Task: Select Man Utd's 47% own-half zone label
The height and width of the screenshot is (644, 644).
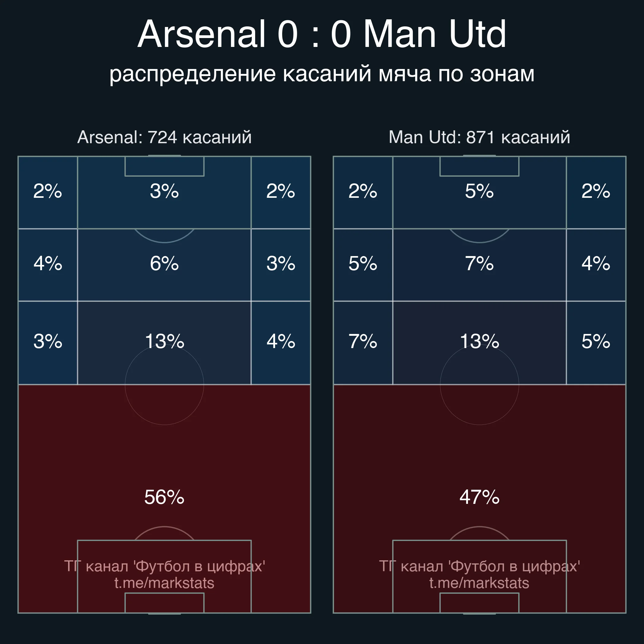Action: [x=479, y=497]
